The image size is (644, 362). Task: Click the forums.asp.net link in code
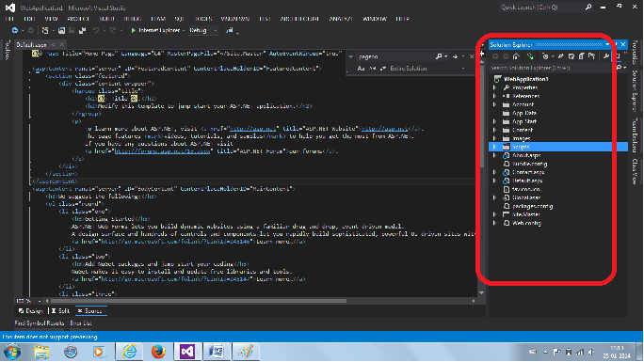click(162, 151)
